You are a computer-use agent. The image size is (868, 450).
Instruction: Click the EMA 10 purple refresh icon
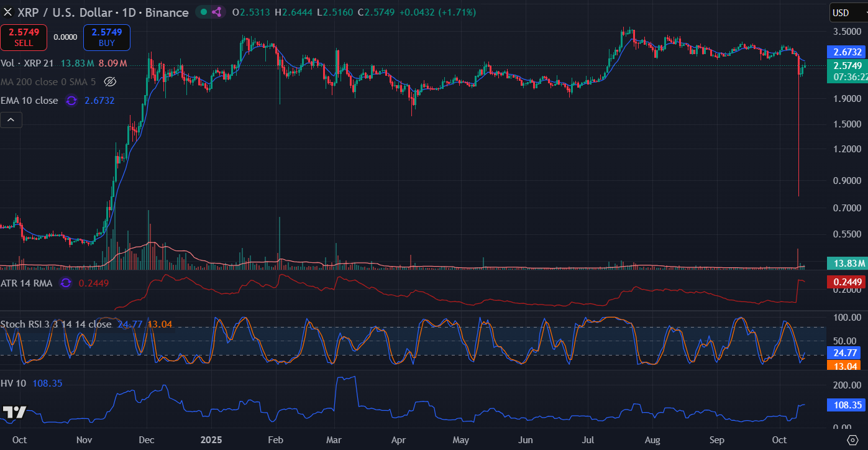pyautogui.click(x=71, y=101)
